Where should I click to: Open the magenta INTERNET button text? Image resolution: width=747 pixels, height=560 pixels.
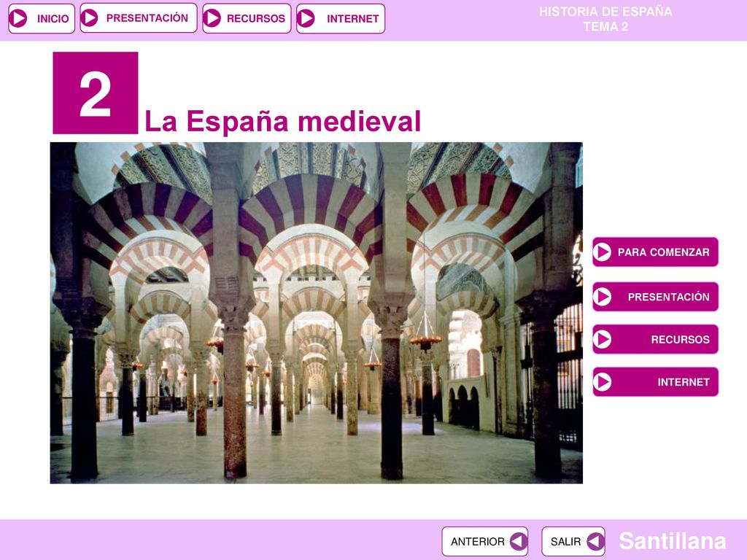[x=684, y=382]
